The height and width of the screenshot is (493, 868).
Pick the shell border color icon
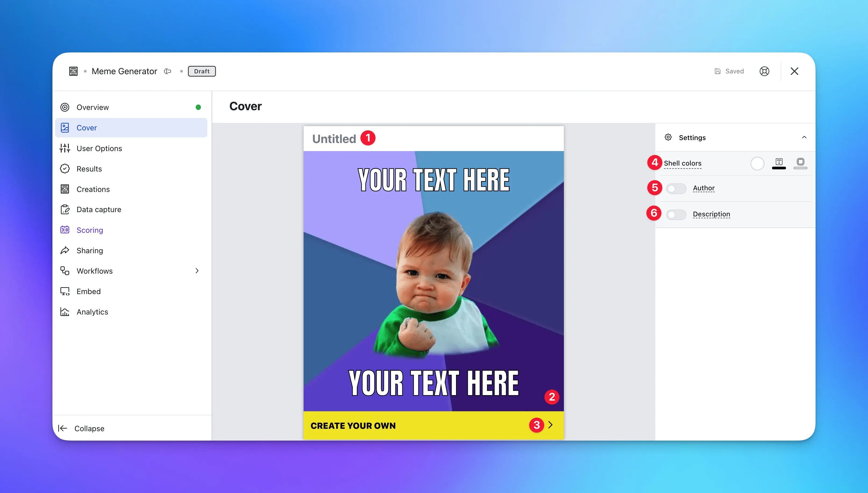tap(800, 163)
